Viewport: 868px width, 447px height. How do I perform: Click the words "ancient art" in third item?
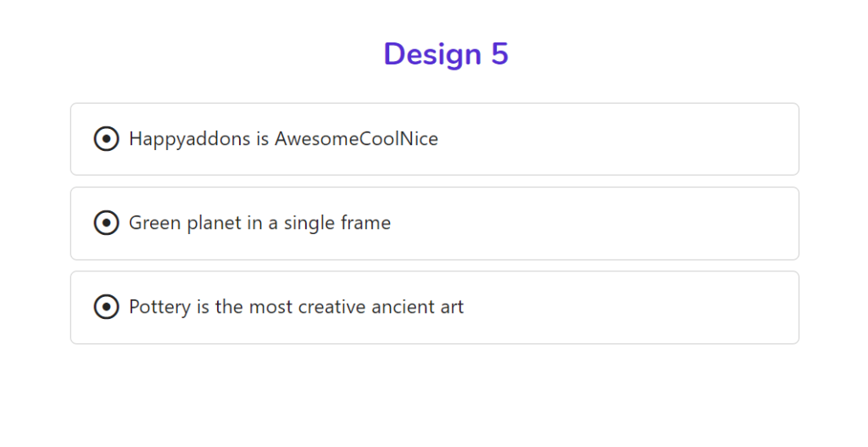[x=417, y=307]
